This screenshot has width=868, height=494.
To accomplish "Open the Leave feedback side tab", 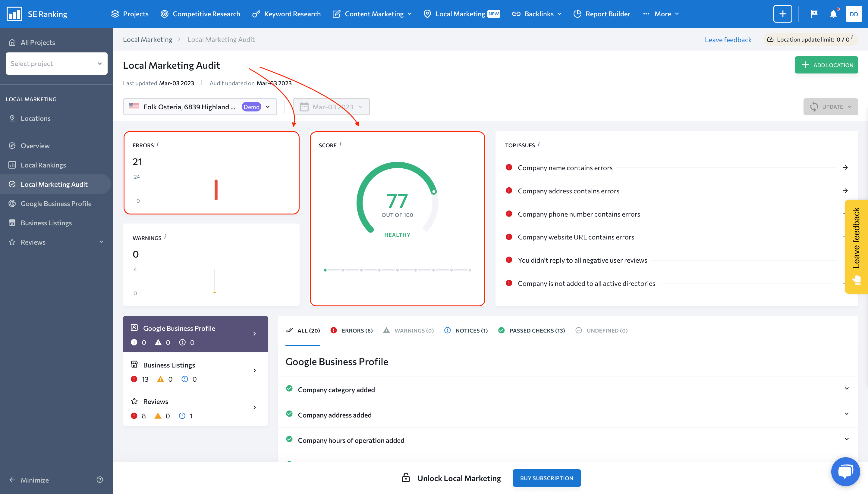I will pyautogui.click(x=856, y=246).
